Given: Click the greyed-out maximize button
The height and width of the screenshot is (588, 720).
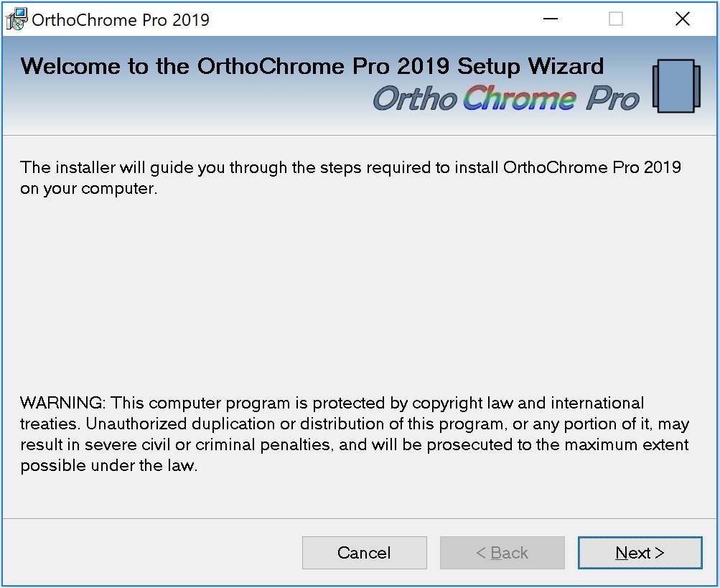Looking at the screenshot, I should click(x=615, y=19).
